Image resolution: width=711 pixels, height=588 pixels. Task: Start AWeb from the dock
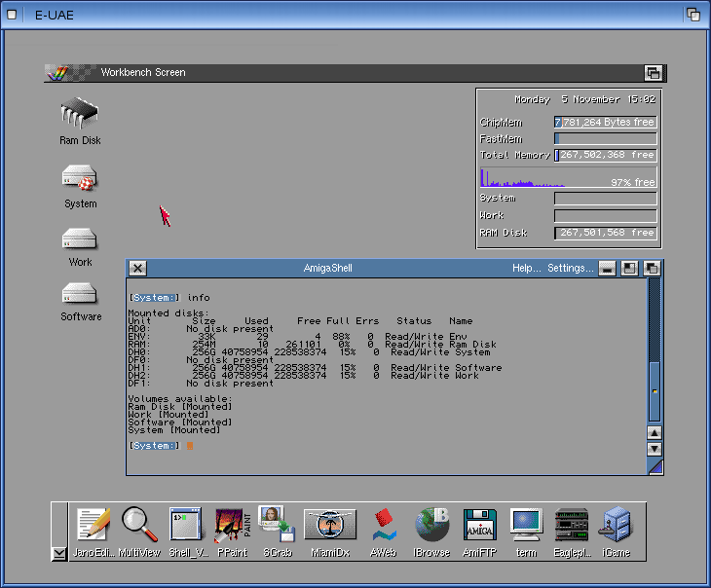383,526
